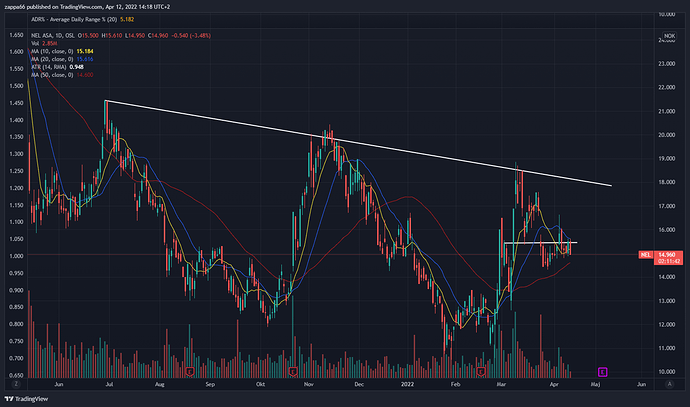Click the red earnings marker near Nov

[293, 372]
